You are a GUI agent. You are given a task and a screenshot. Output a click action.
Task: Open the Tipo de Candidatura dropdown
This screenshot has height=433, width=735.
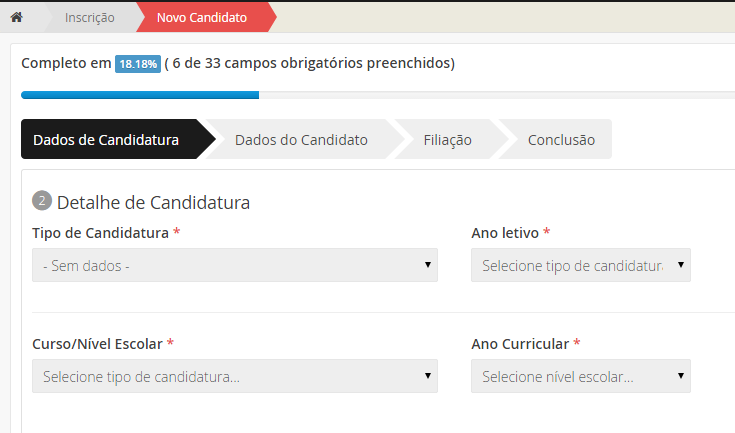click(235, 265)
